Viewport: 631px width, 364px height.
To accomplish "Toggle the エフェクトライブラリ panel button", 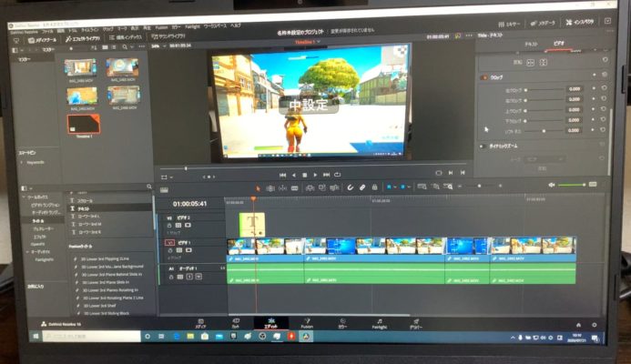I will point(83,38).
